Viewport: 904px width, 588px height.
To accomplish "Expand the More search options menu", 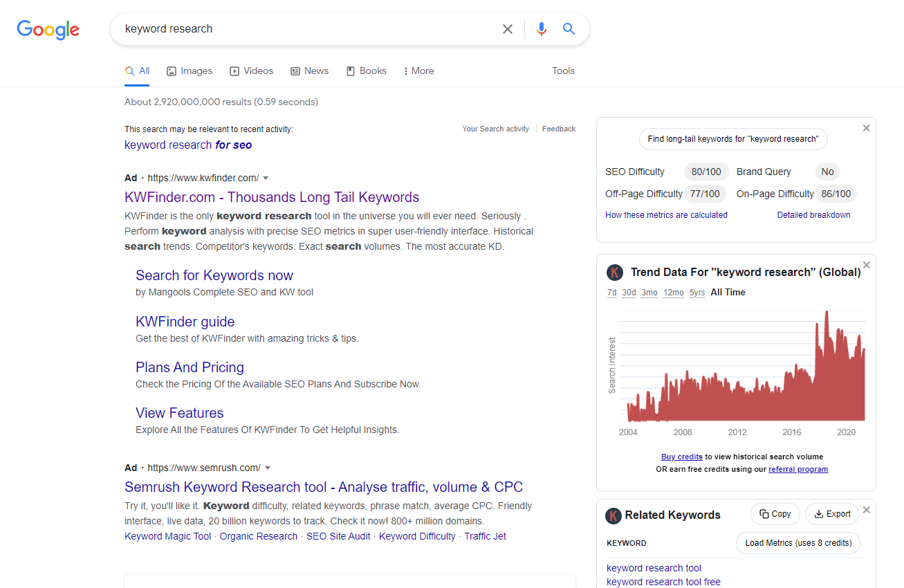I will [x=418, y=71].
